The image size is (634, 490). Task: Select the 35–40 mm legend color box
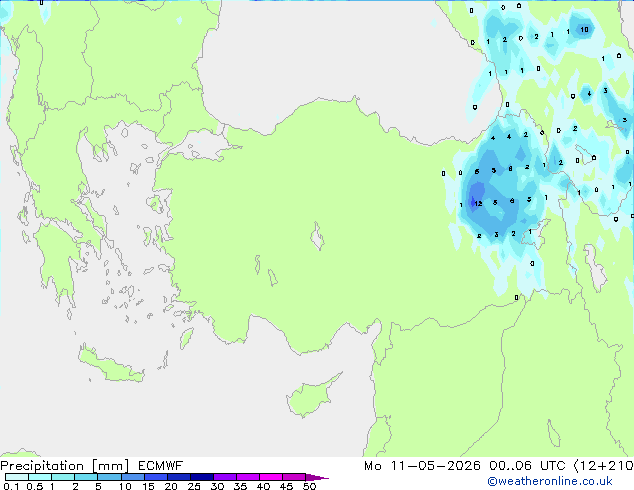[x=248, y=477]
